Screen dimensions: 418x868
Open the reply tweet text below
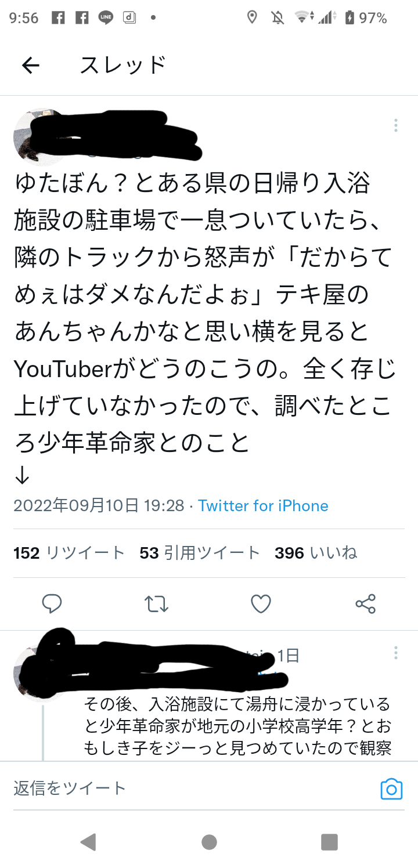click(237, 726)
